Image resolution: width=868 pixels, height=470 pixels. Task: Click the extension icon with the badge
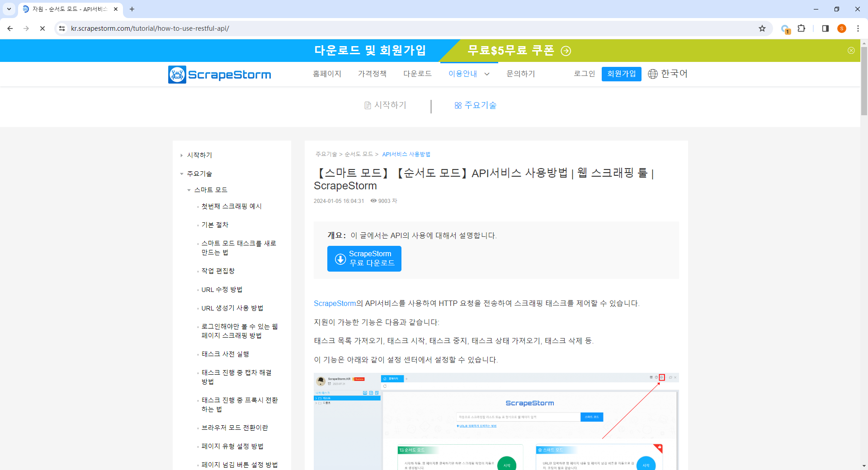click(785, 29)
